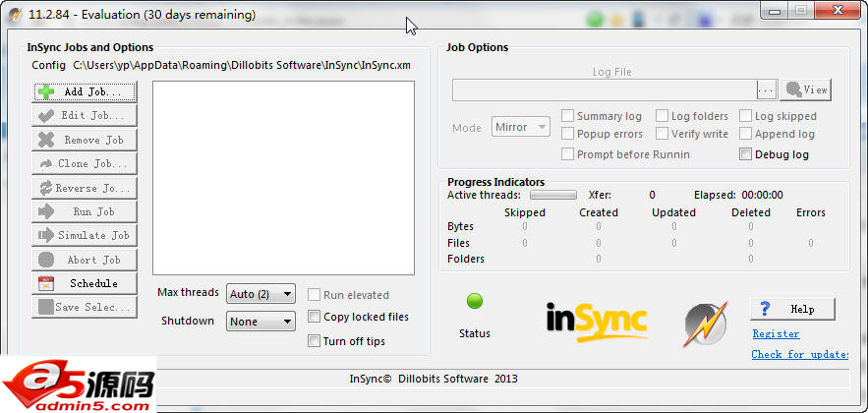868x413 pixels.
Task: Enable Append log checkbox
Action: pos(746,134)
